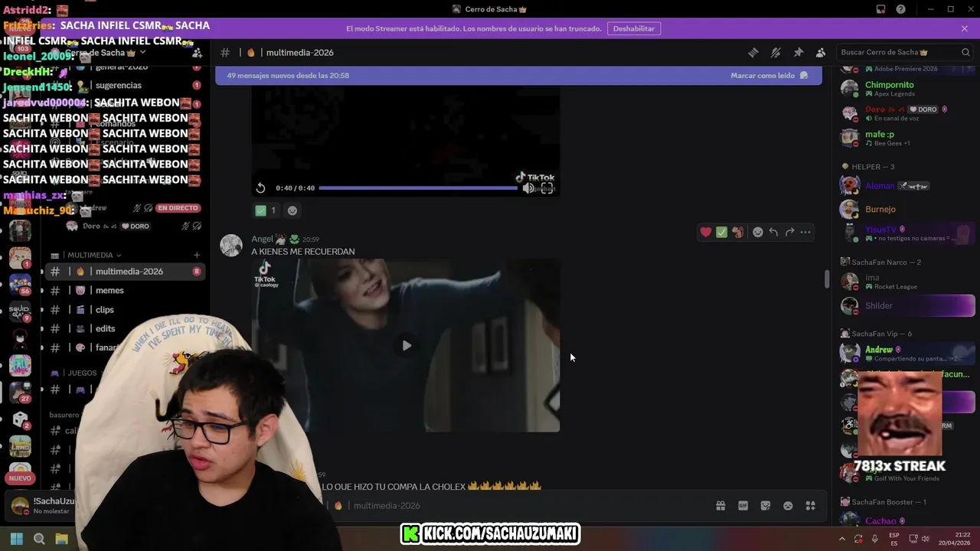This screenshot has width=980, height=551.
Task: Click the NUEVO unread pill
Action: point(20,478)
